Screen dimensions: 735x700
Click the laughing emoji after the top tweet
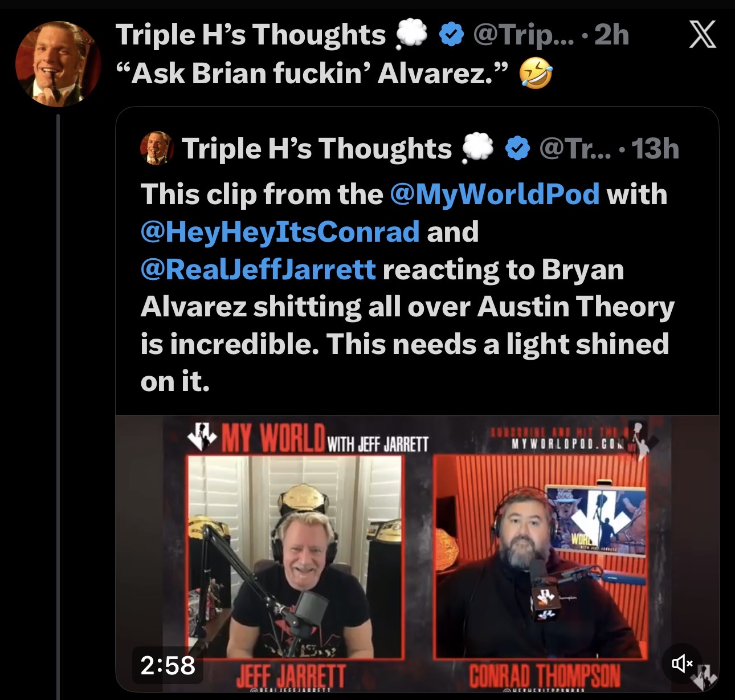click(x=536, y=74)
